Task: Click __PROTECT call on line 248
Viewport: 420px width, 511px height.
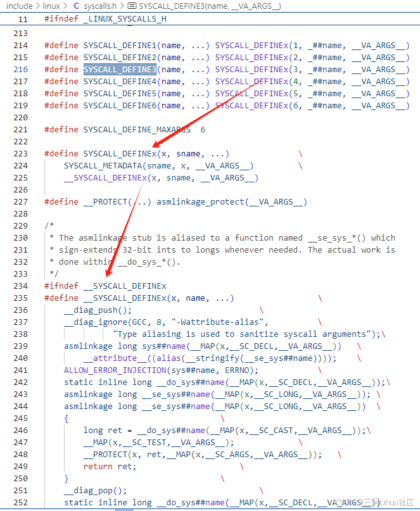Action: click(105, 454)
